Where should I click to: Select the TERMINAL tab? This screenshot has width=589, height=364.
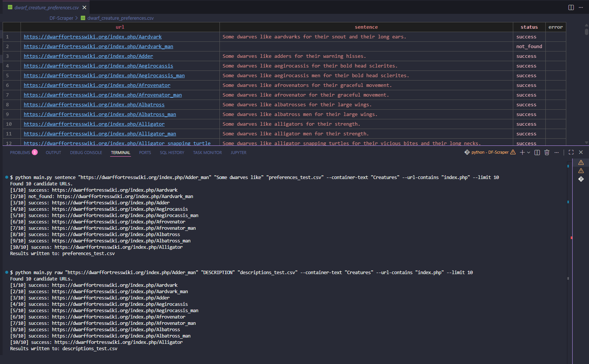click(x=121, y=153)
